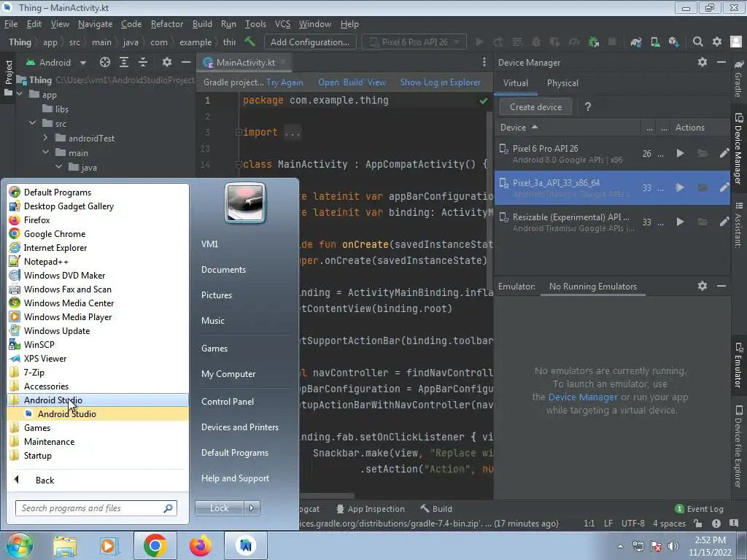Click the Firefox taskbar icon
The width and height of the screenshot is (747, 560).
[x=200, y=545]
